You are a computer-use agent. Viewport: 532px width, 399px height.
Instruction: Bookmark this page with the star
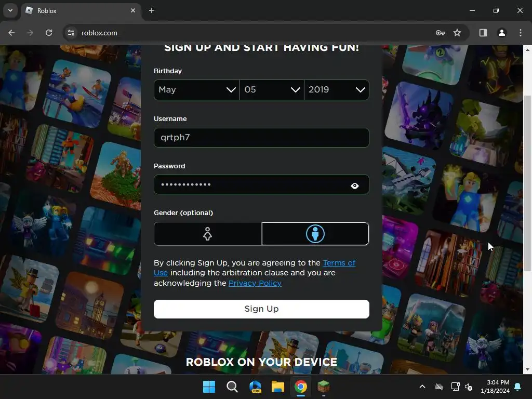click(x=457, y=33)
